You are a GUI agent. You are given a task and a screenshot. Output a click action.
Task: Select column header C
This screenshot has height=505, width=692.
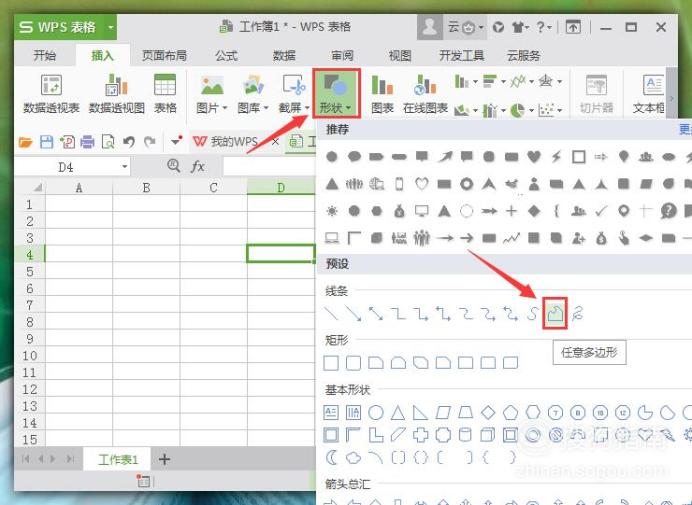213,188
